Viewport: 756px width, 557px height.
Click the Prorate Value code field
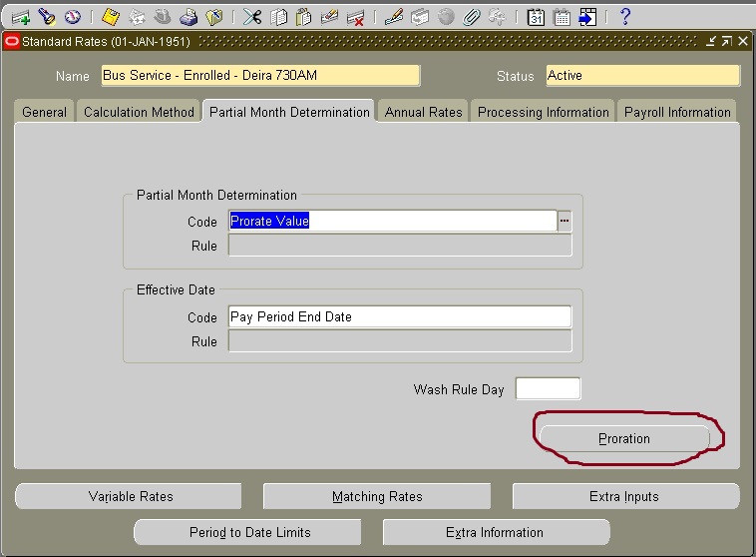point(393,221)
